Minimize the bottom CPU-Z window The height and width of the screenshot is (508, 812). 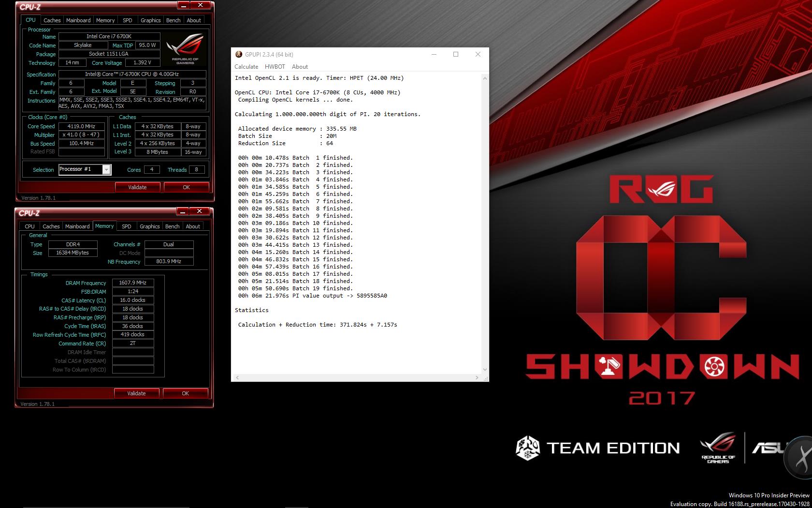click(183, 211)
